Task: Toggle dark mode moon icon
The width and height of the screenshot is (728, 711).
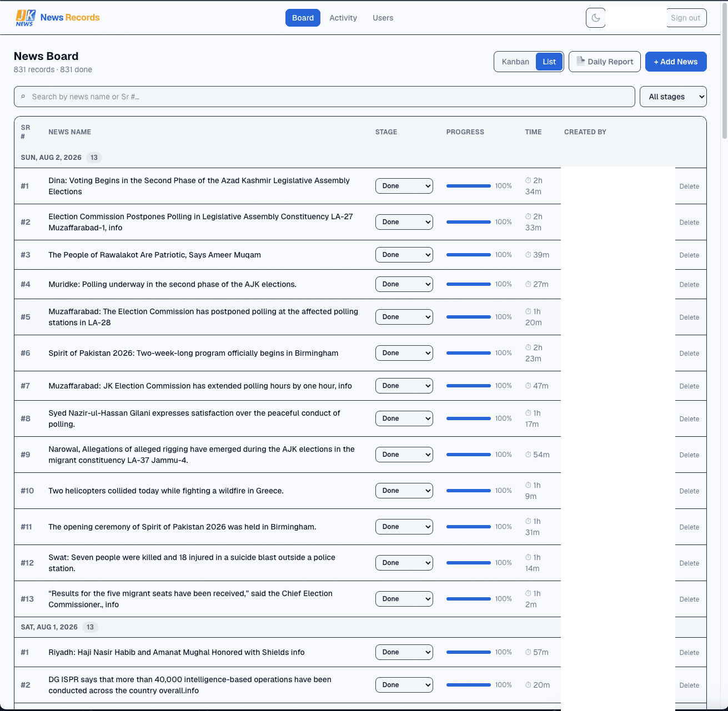Action: point(596,18)
